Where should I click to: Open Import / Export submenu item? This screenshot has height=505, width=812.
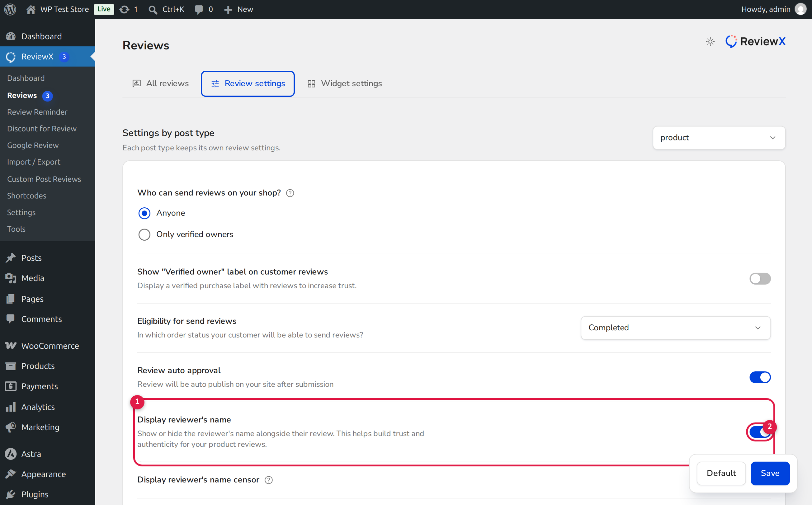[34, 162]
